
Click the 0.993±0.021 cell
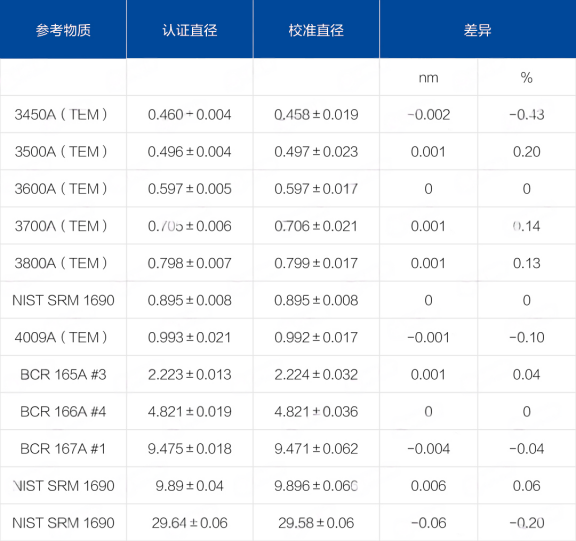pyautogui.click(x=190, y=337)
